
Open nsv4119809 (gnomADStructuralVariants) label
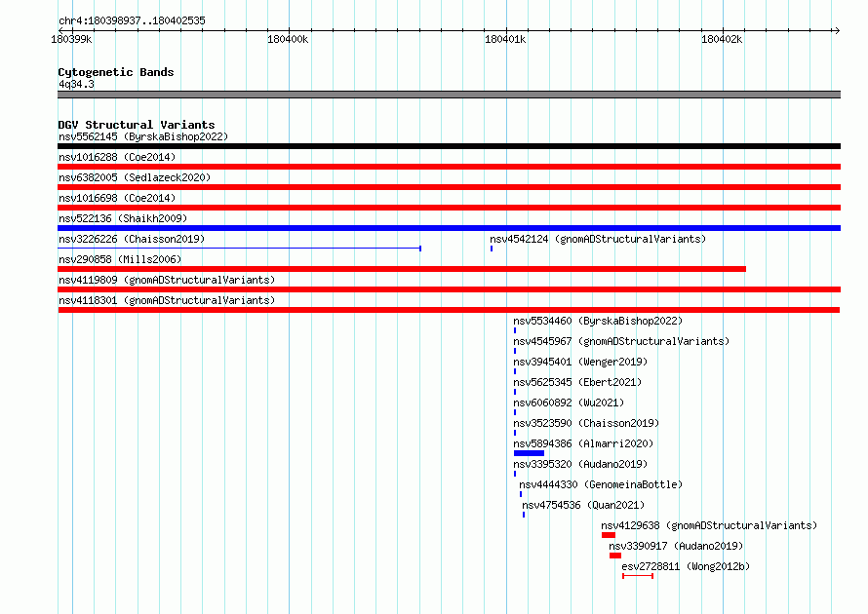click(x=167, y=280)
